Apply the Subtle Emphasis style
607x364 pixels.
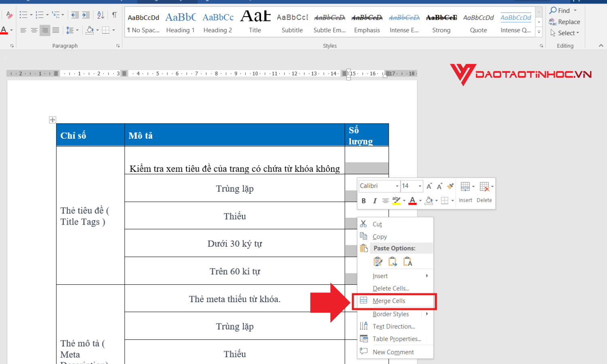coord(329,23)
